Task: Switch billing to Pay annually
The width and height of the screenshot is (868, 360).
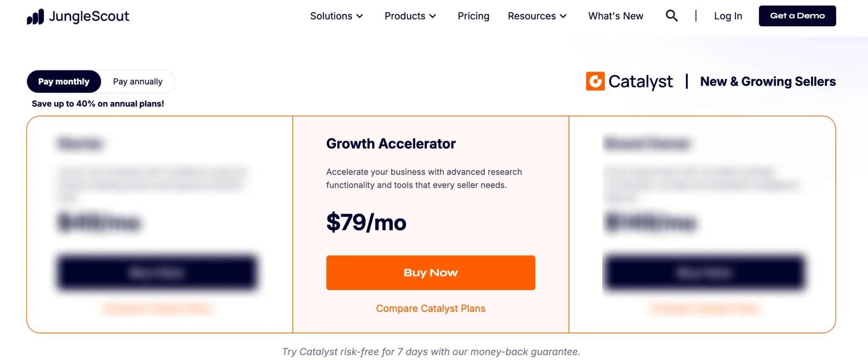Action: [x=138, y=81]
